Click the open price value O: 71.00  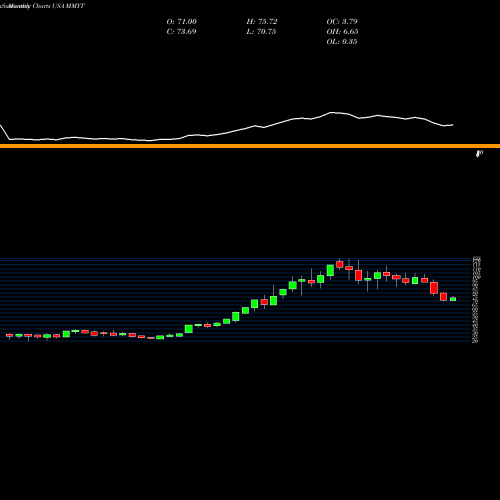coord(181,22)
